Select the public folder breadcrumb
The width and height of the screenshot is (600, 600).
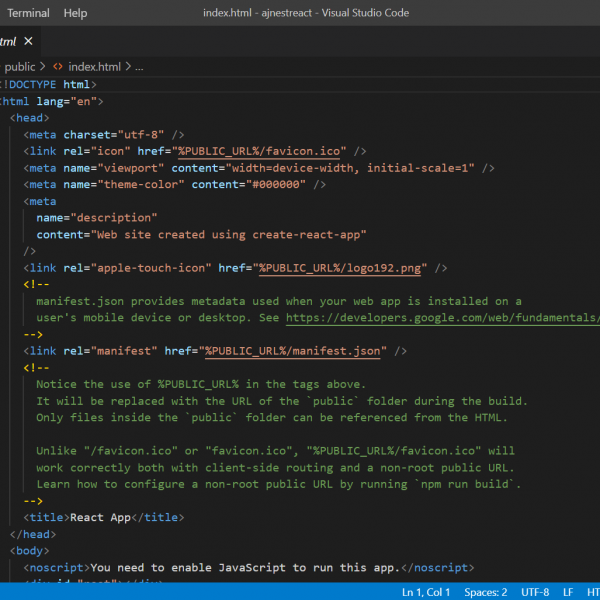[x=20, y=67]
